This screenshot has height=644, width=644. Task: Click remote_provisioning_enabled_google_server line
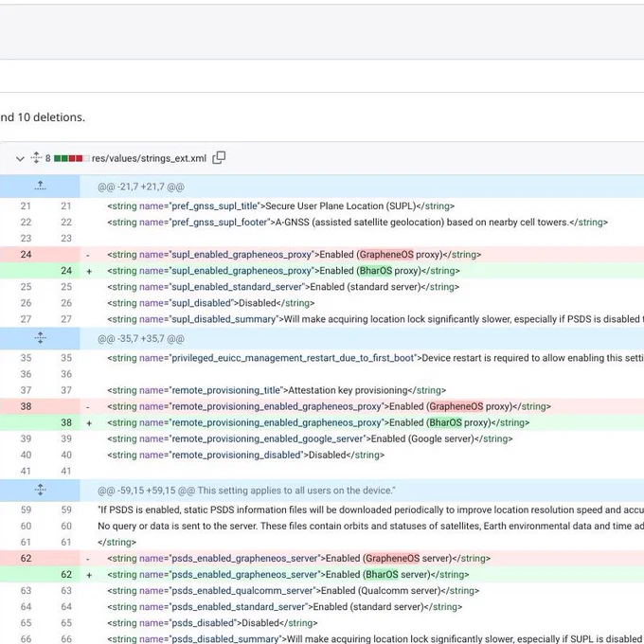point(310,438)
